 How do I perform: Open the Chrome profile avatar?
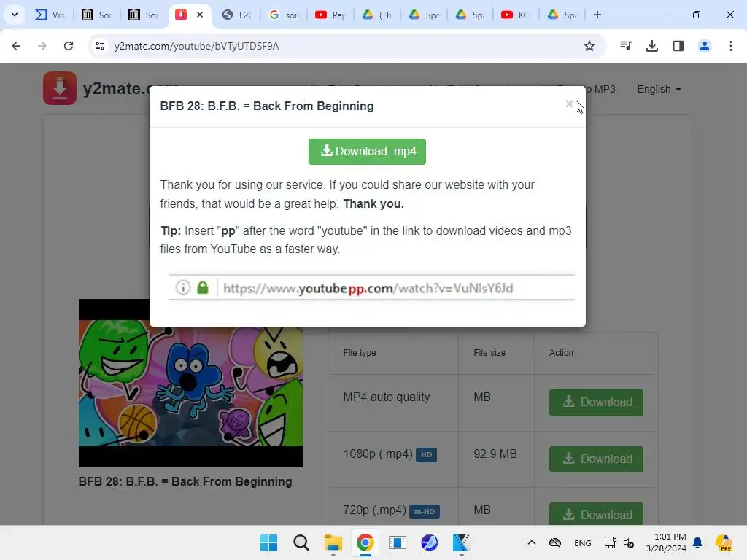(x=704, y=46)
